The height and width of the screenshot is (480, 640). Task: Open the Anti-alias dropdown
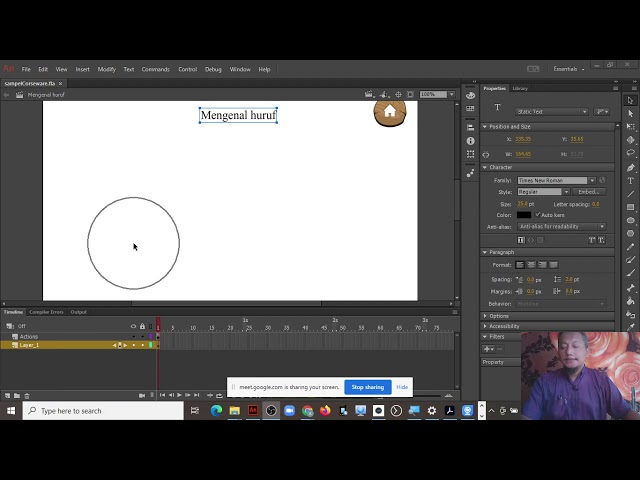click(x=562, y=227)
